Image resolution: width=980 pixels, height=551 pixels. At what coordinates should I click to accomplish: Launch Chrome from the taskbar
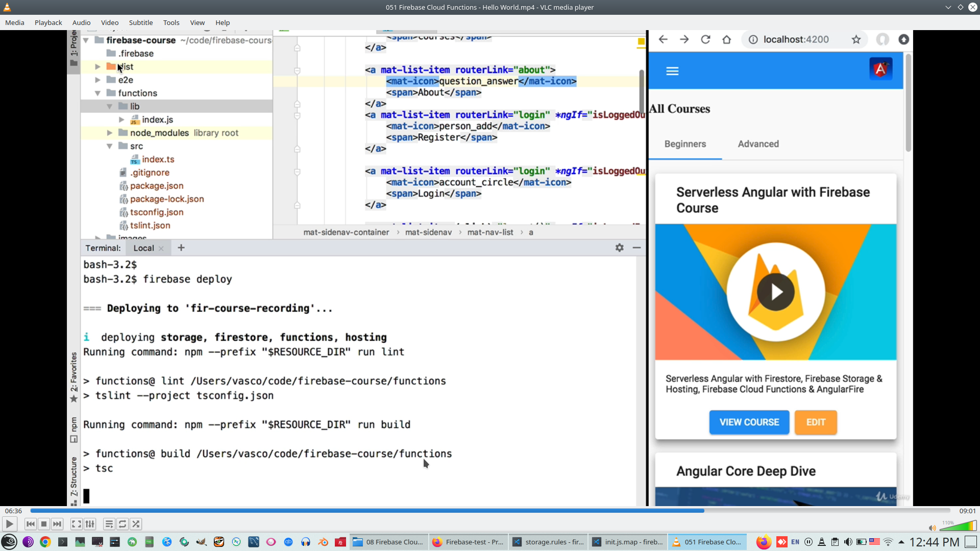coord(45,542)
